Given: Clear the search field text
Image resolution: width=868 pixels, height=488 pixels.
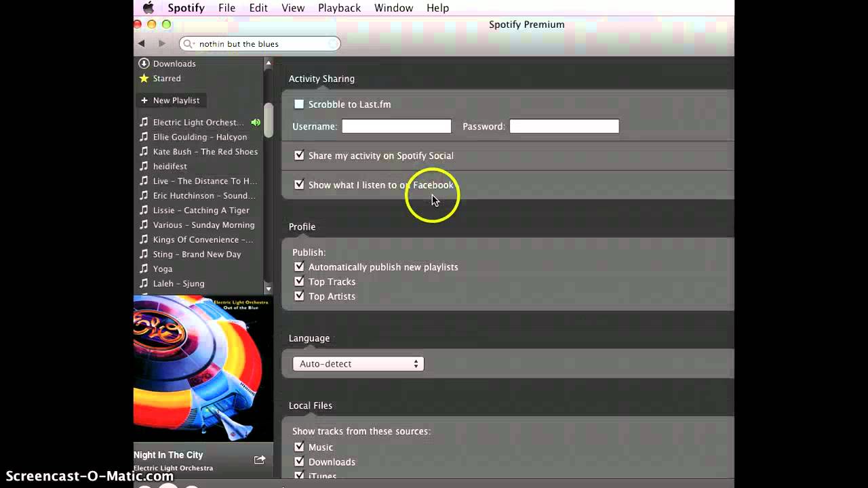Looking at the screenshot, I should pyautogui.click(x=333, y=44).
